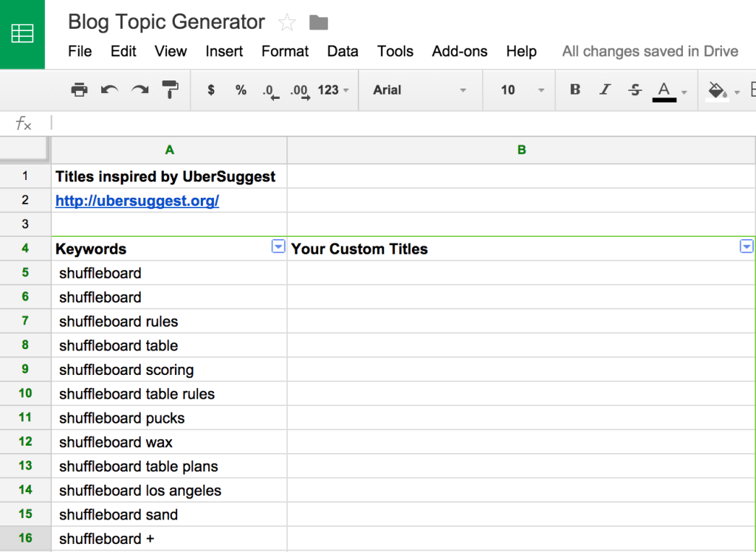Select the shuffleboard table plans cell

click(x=169, y=466)
